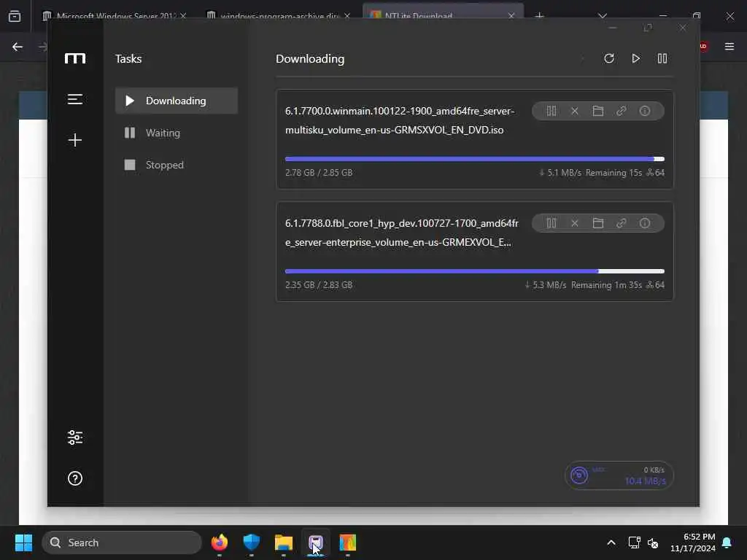Copy link of fbl_core1_hyp_dev enterprise task
747x560 pixels.
coord(622,223)
